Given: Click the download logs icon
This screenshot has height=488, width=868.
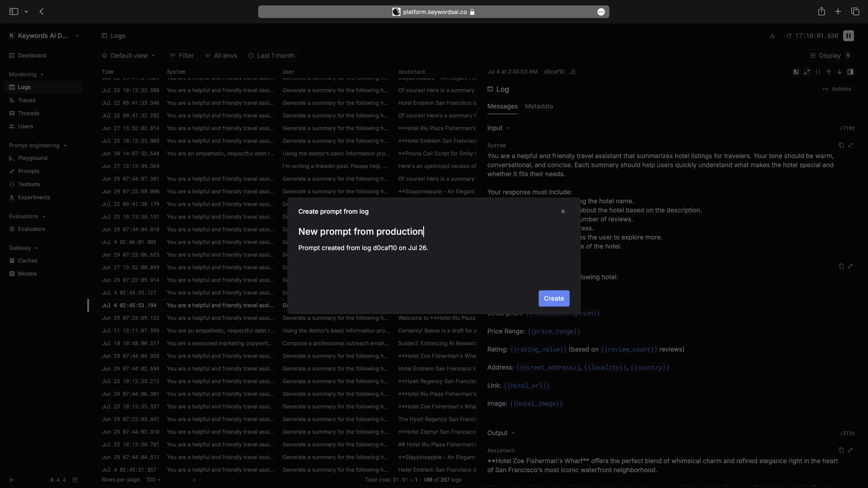Looking at the screenshot, I should coord(772,36).
